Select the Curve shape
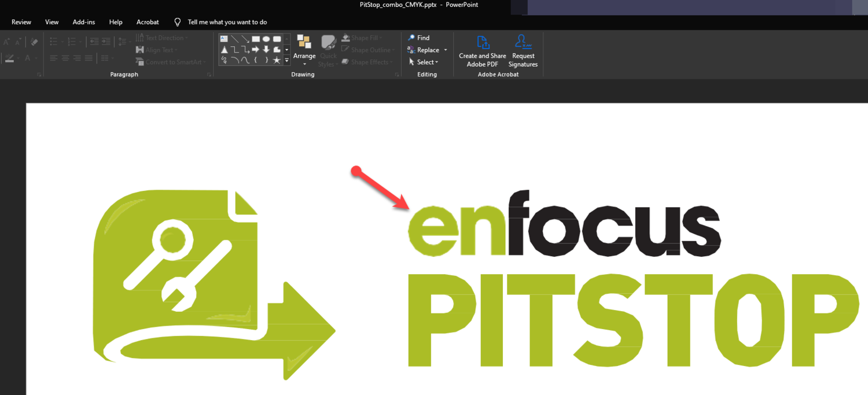Viewport: 868px width, 395px height. point(245,60)
